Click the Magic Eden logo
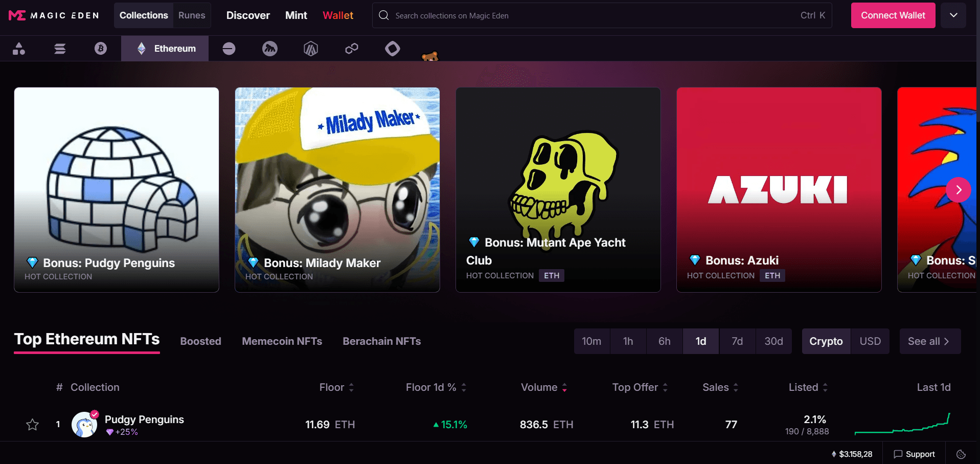 [54, 15]
